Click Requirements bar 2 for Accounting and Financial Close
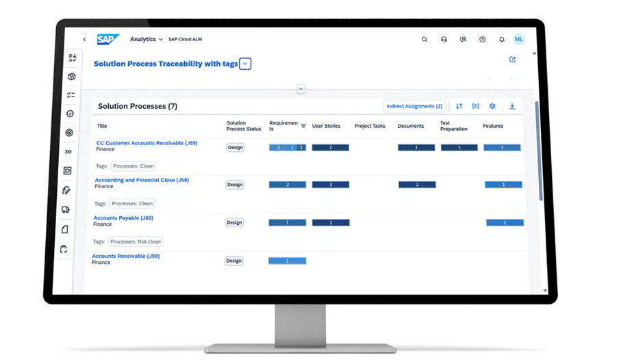 288,185
